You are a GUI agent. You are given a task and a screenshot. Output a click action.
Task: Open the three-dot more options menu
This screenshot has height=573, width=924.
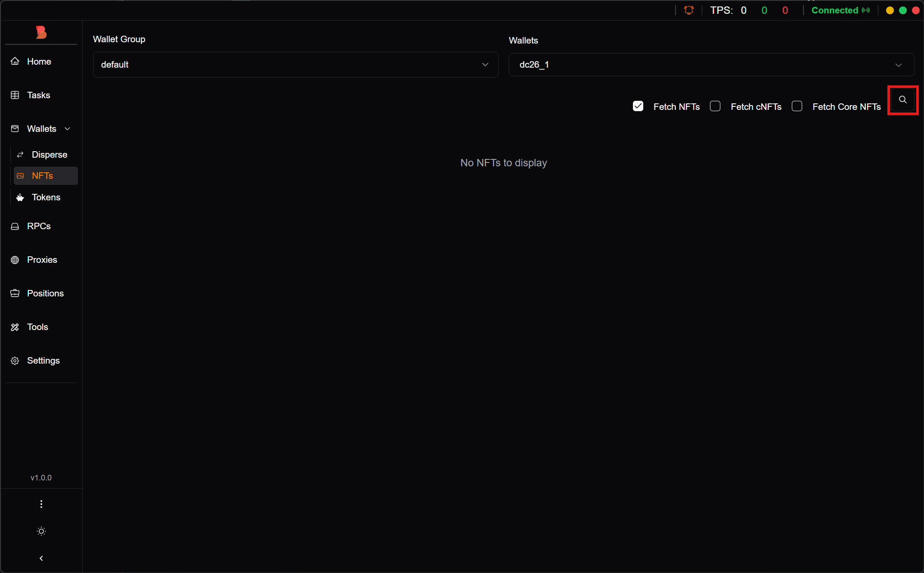tap(41, 504)
